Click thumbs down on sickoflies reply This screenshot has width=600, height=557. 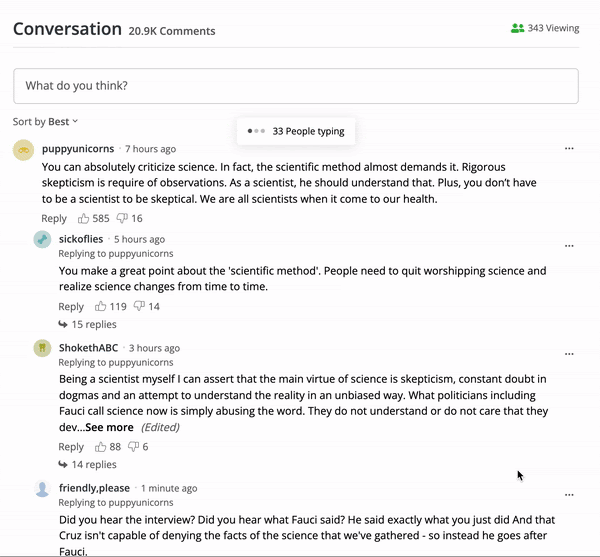139,306
